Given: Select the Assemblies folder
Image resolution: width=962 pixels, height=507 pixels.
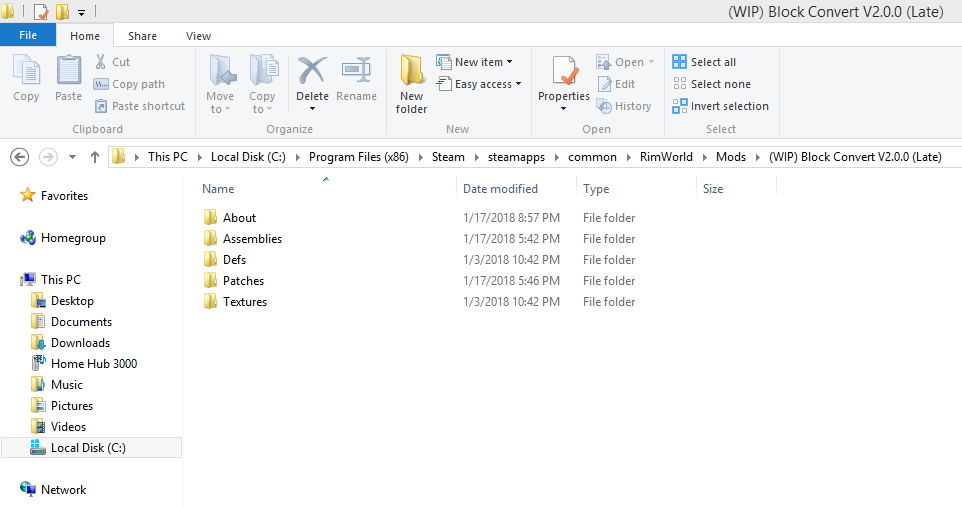Looking at the screenshot, I should pyautogui.click(x=252, y=238).
